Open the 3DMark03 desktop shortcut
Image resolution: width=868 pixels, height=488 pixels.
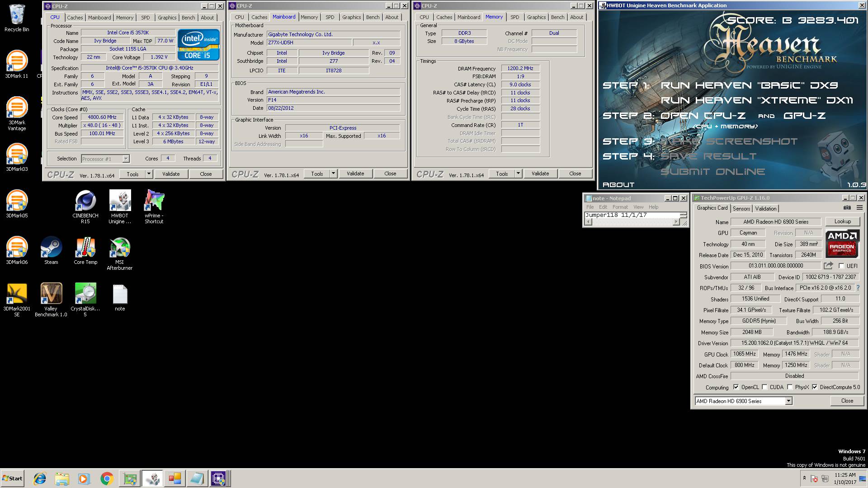(x=17, y=157)
